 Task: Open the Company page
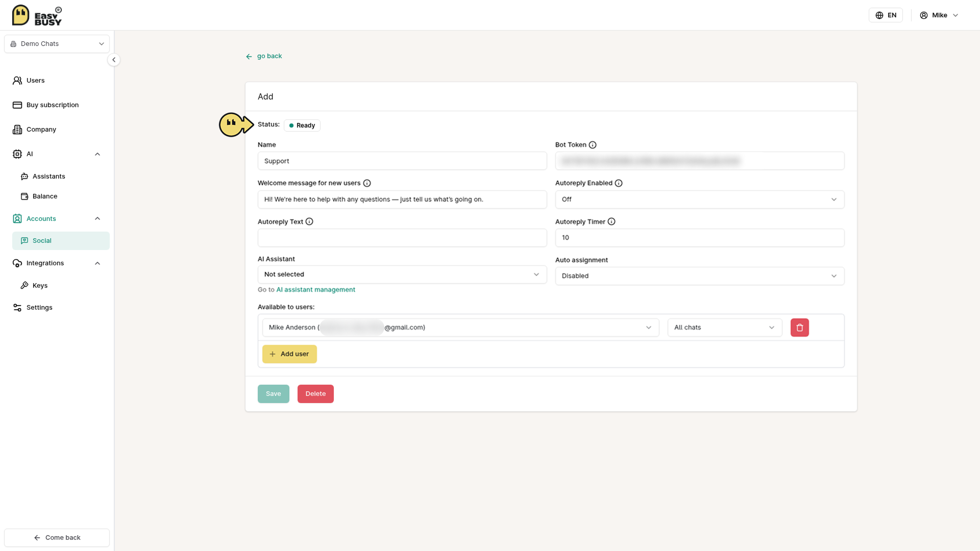click(41, 130)
